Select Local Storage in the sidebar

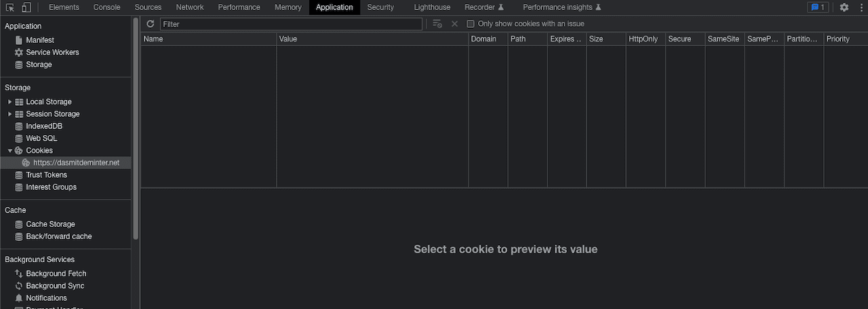point(49,102)
